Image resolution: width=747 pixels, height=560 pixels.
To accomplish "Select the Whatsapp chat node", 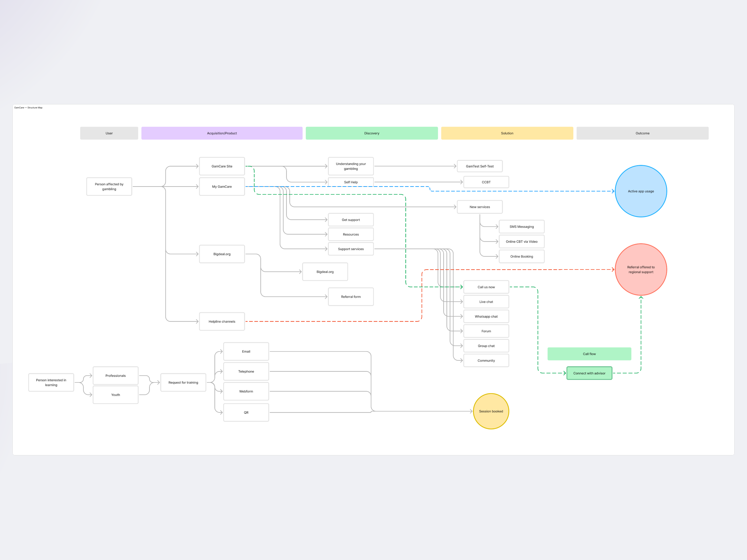I will [x=486, y=316].
